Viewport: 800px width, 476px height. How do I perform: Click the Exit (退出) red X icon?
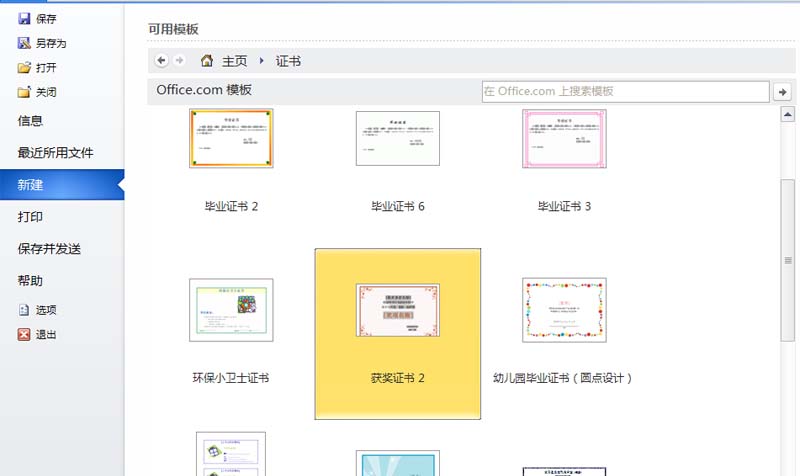coord(24,334)
